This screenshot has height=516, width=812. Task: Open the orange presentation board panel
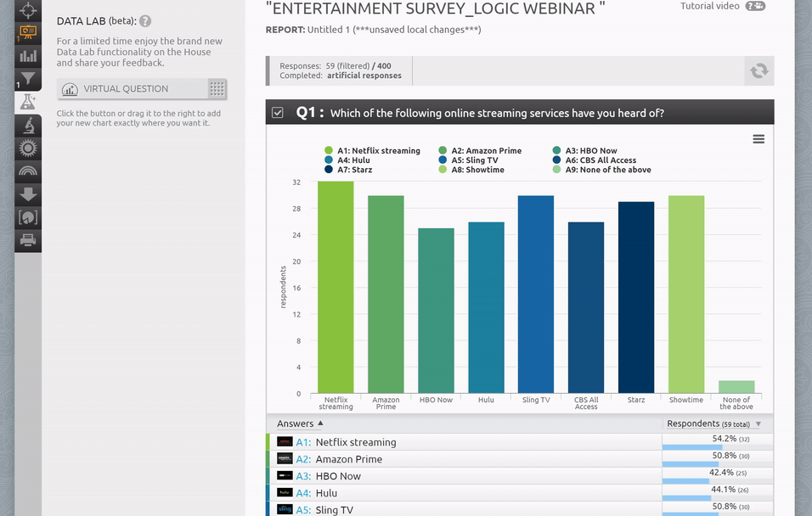[x=28, y=34]
